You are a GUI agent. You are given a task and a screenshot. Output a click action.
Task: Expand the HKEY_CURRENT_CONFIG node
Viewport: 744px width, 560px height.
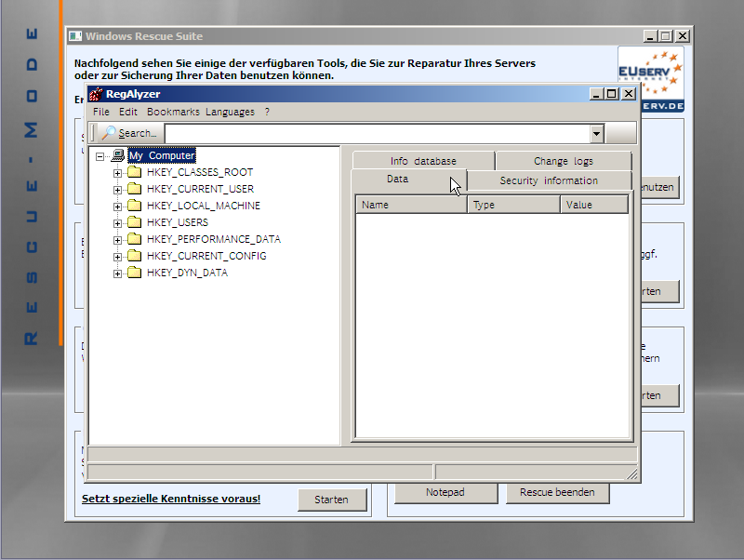pos(117,257)
